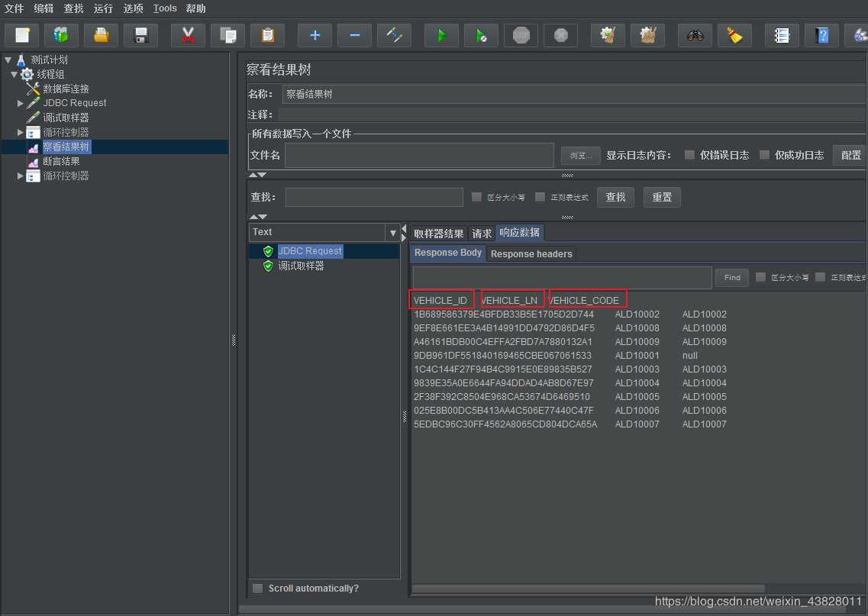Save the test plan with floppy icon
The width and height of the screenshot is (868, 616).
pyautogui.click(x=140, y=35)
